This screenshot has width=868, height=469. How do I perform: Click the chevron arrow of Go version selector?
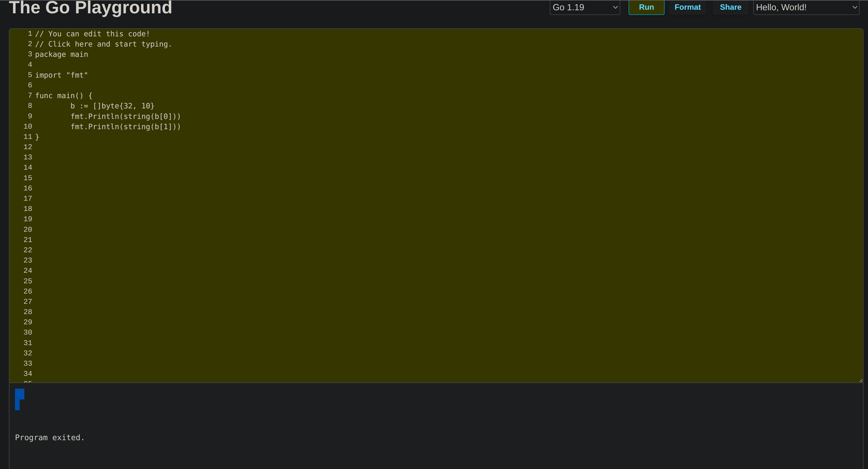pos(615,7)
